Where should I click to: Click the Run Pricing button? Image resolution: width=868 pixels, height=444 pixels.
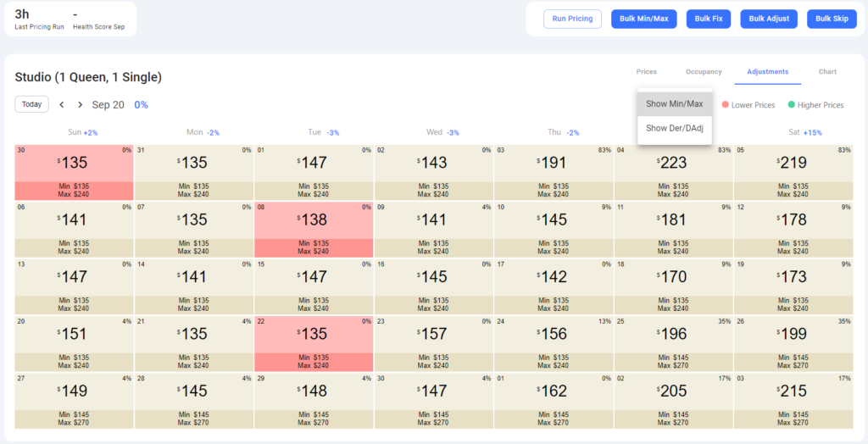pos(572,19)
